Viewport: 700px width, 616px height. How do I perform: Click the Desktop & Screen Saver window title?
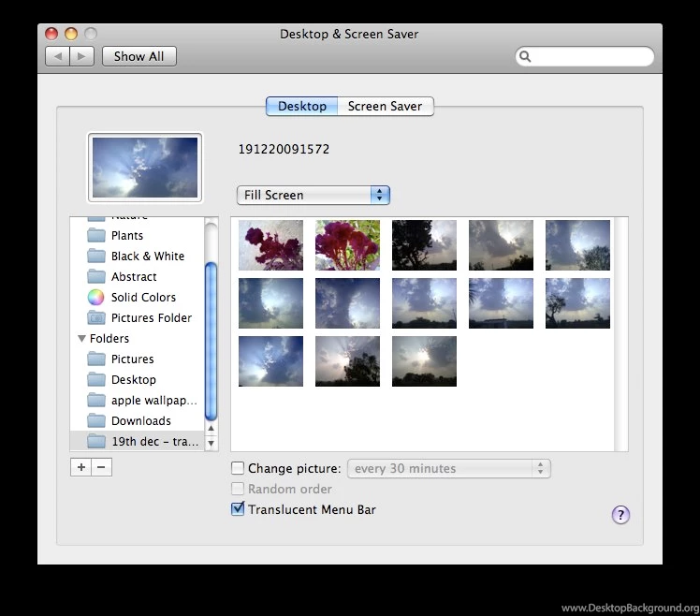[349, 34]
